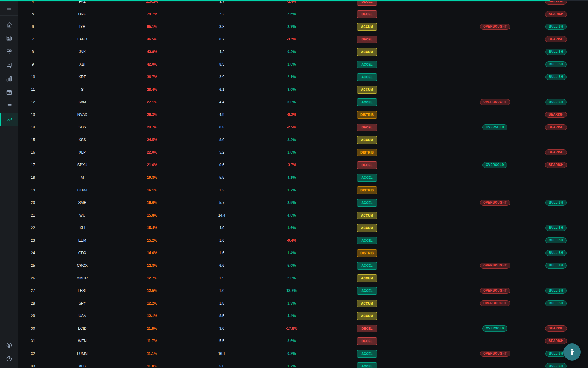Image resolution: width=588 pixels, height=368 pixels.
Task: Click the ACCEL badge in LUMN row
Action: pyautogui.click(x=367, y=354)
